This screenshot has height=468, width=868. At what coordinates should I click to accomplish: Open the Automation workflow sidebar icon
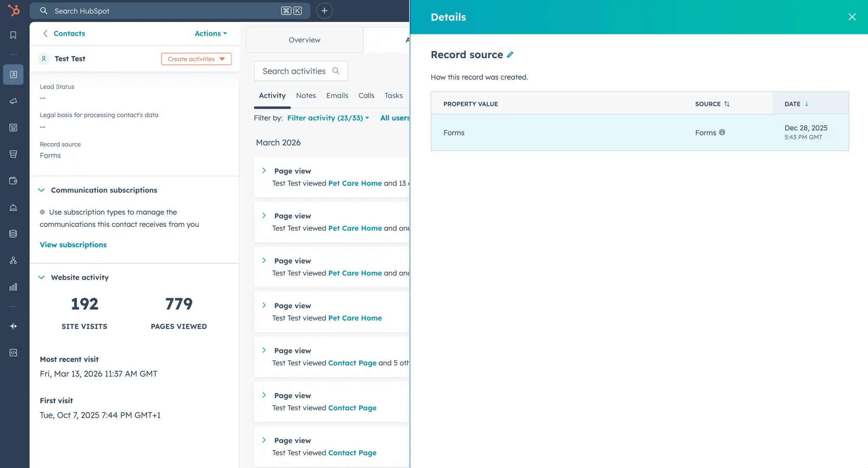coord(13,260)
